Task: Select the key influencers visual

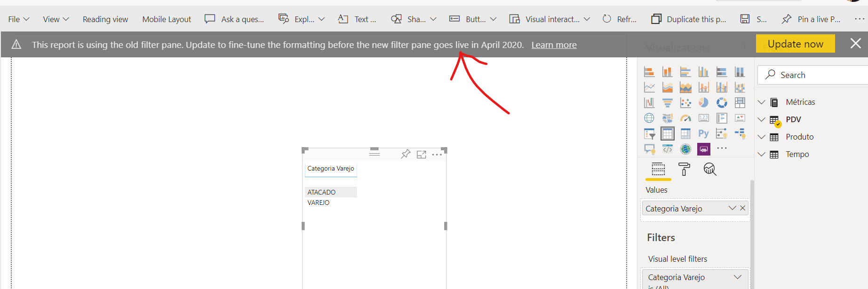Action: tap(722, 134)
